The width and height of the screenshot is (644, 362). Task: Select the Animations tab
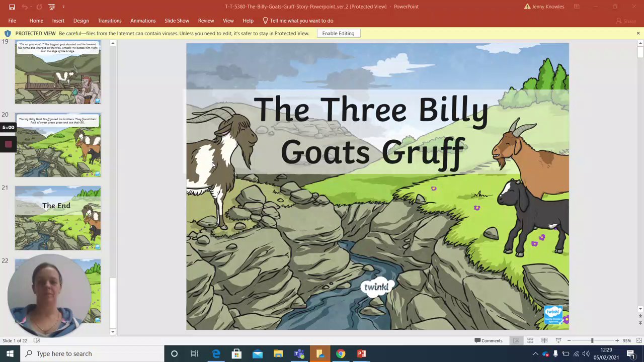[143, 21]
